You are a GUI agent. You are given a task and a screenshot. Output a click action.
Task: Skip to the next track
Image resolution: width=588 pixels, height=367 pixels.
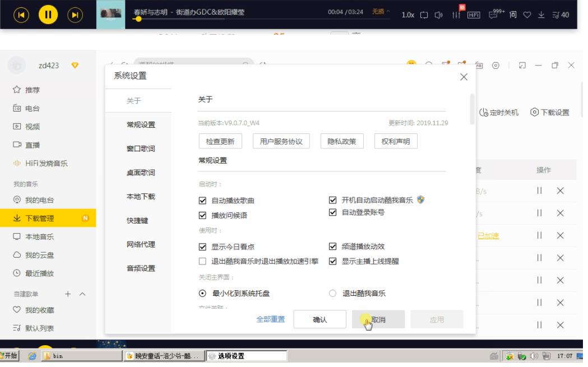coord(74,13)
